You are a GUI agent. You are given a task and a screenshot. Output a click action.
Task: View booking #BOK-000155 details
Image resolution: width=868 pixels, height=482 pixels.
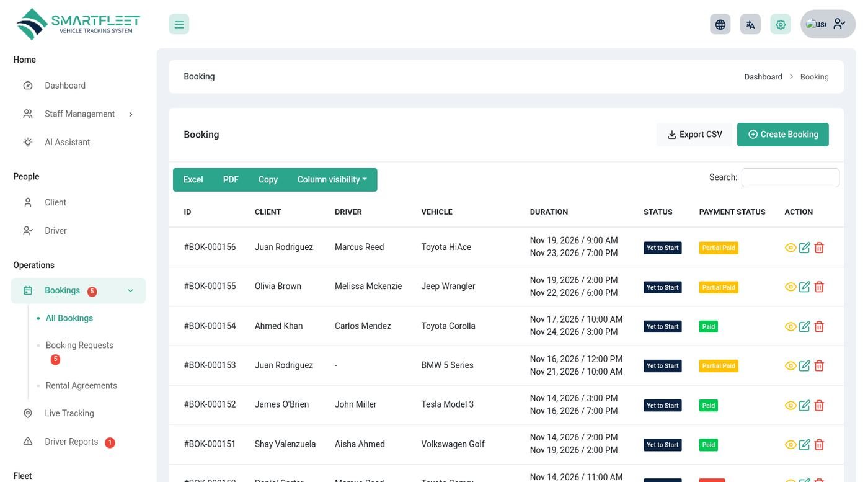tap(790, 287)
